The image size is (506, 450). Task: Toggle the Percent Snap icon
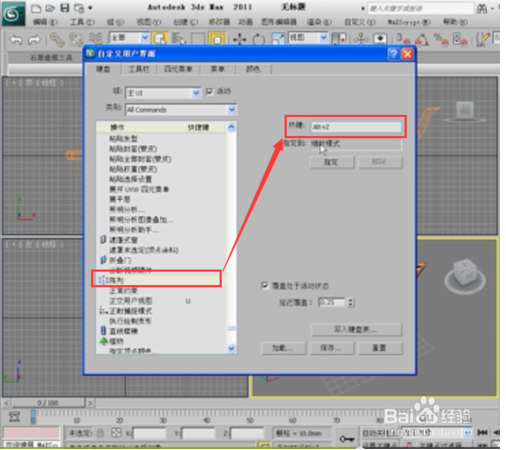tap(441, 39)
